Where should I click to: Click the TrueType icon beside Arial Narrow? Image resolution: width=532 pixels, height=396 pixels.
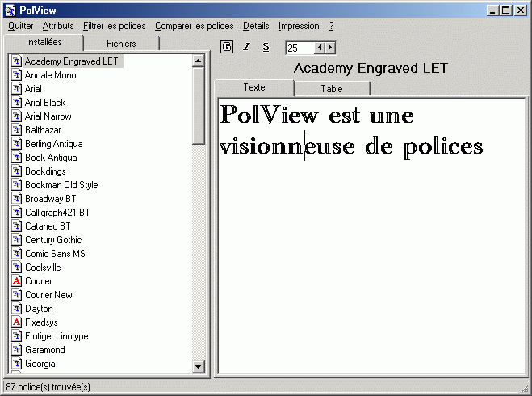point(17,116)
